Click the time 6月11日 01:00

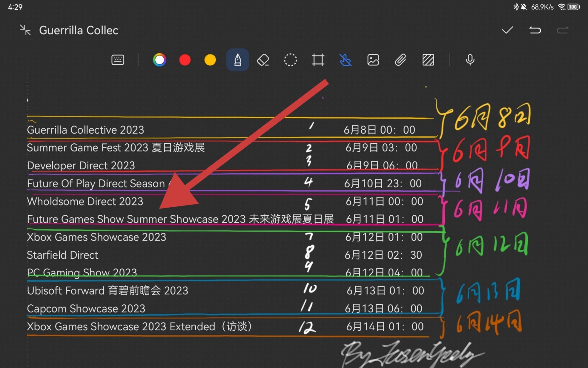pos(385,219)
